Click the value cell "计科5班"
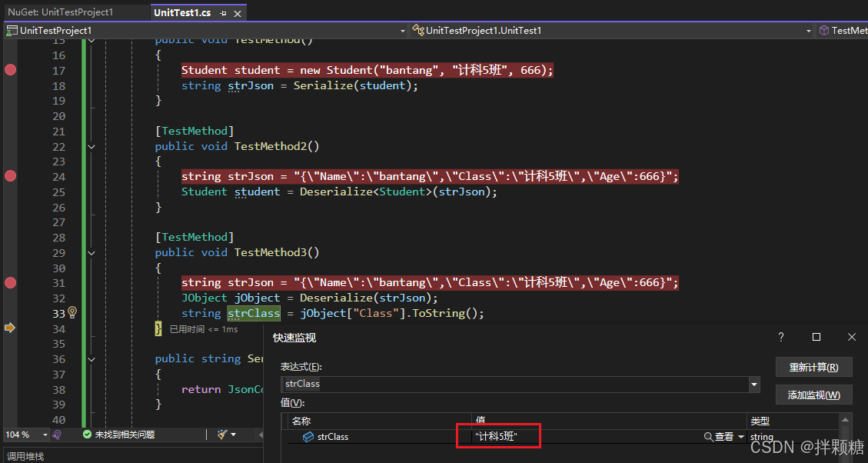Image resolution: width=868 pixels, height=463 pixels. 496,437
